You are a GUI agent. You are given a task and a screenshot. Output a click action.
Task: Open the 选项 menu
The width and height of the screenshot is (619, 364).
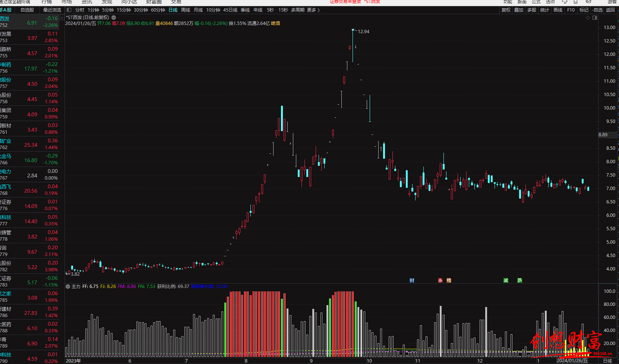tap(550, 2)
